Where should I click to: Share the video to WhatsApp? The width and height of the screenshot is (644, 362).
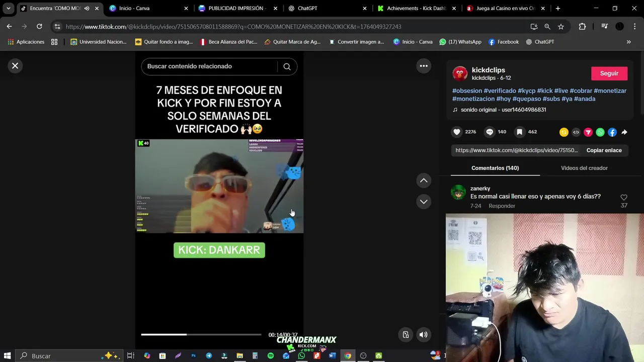pos(600,132)
